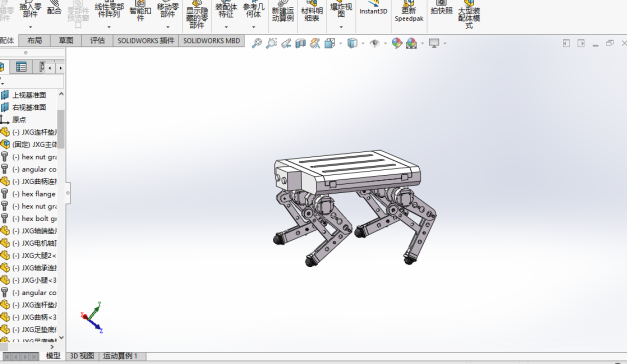Click 更新 Speedpak button
This screenshot has width=627, height=364.
(x=409, y=12)
